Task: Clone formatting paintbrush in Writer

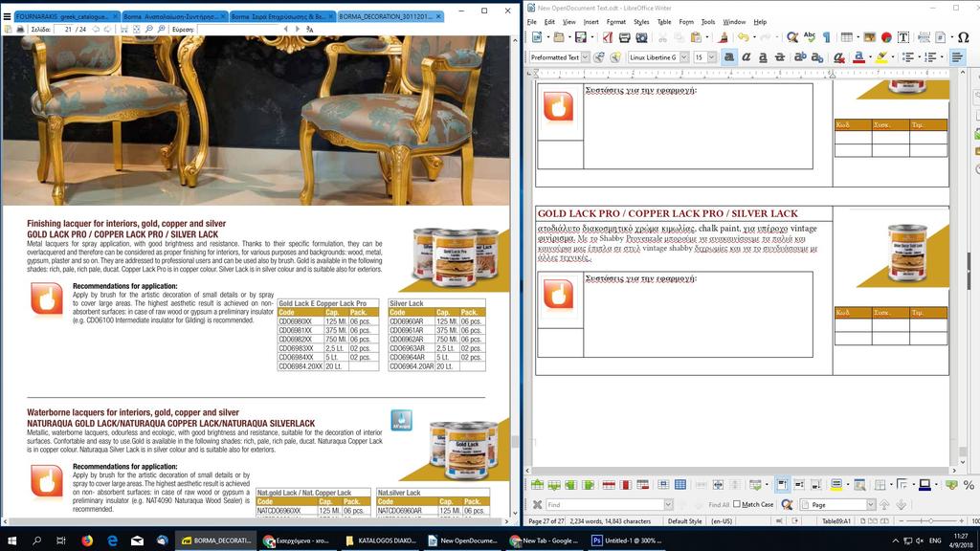Action: point(724,37)
